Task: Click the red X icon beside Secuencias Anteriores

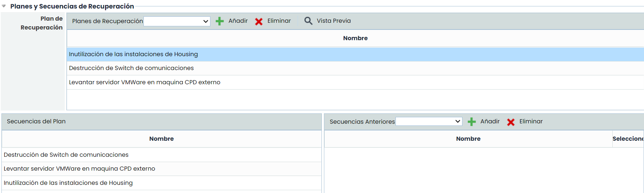Action: pos(511,122)
